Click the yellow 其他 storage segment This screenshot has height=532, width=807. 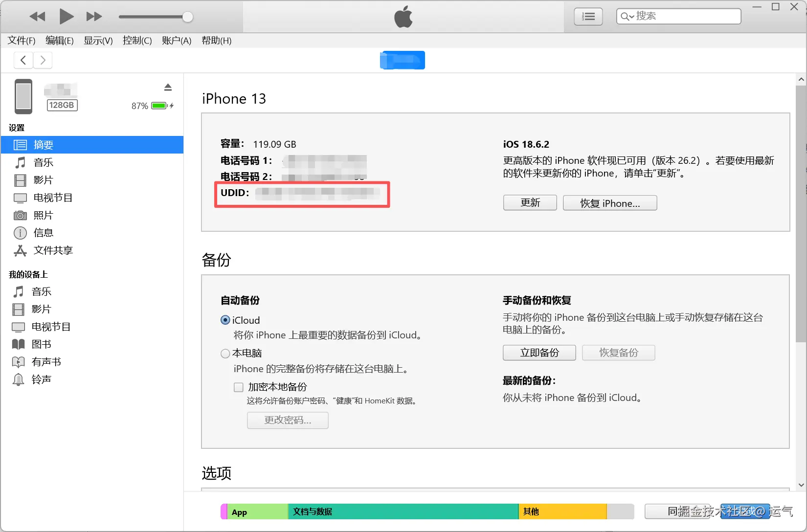(562, 512)
